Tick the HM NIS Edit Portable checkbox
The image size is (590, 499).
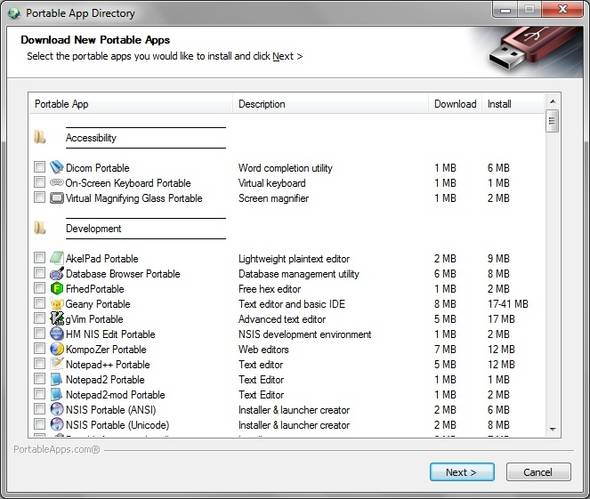tap(40, 334)
